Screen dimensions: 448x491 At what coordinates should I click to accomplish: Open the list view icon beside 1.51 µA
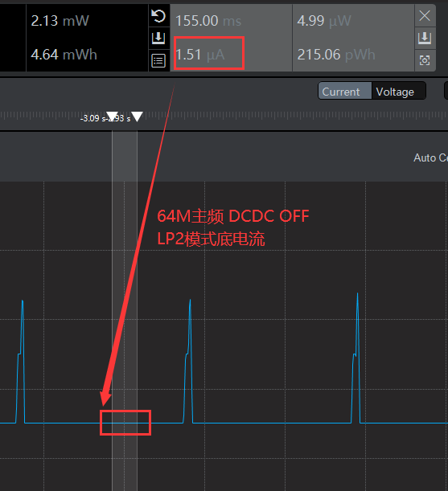click(x=158, y=60)
